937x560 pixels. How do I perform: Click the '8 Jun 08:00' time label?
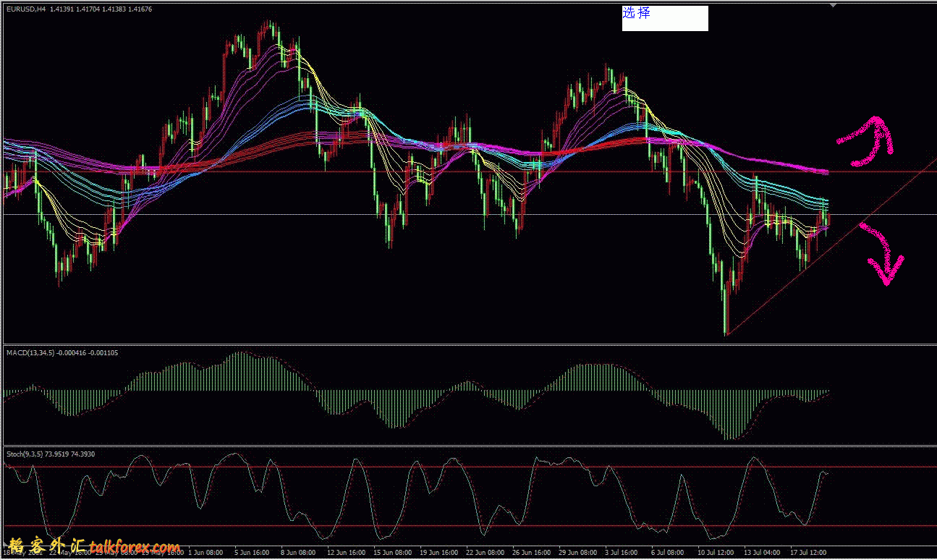point(298,552)
